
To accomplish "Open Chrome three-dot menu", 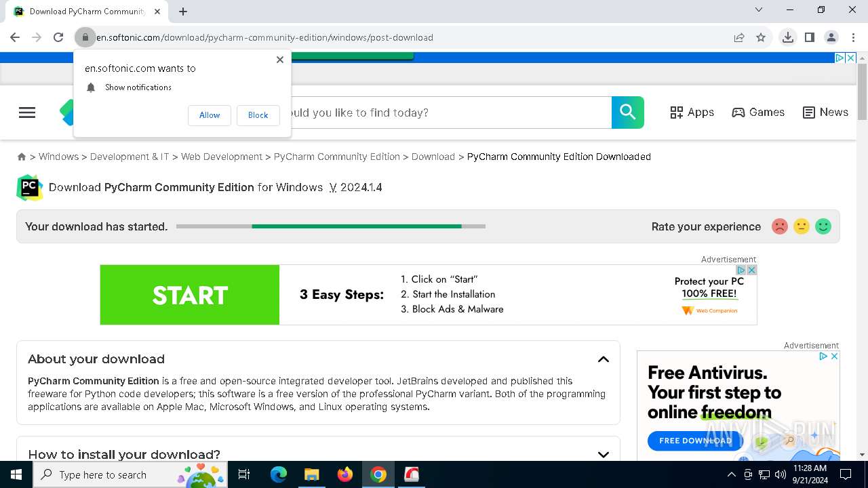I will [852, 37].
